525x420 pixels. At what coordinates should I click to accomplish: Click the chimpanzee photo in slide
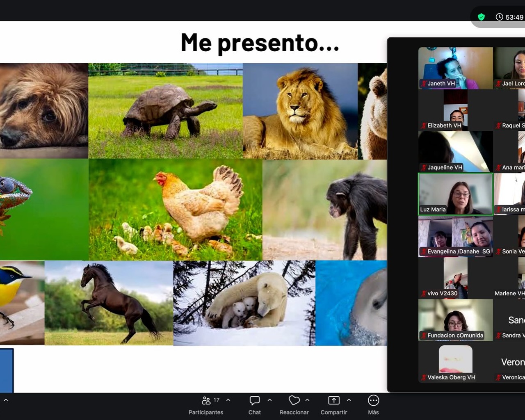(x=324, y=210)
